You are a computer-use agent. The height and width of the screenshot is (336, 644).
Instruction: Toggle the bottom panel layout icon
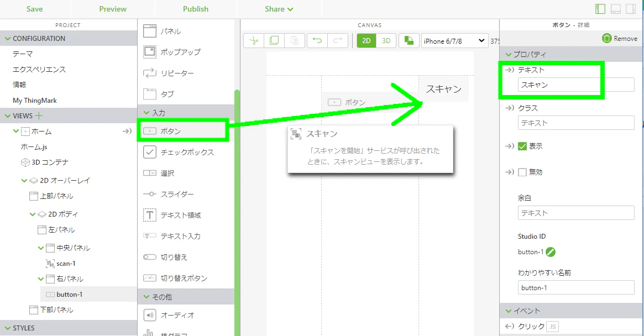pos(616,9)
